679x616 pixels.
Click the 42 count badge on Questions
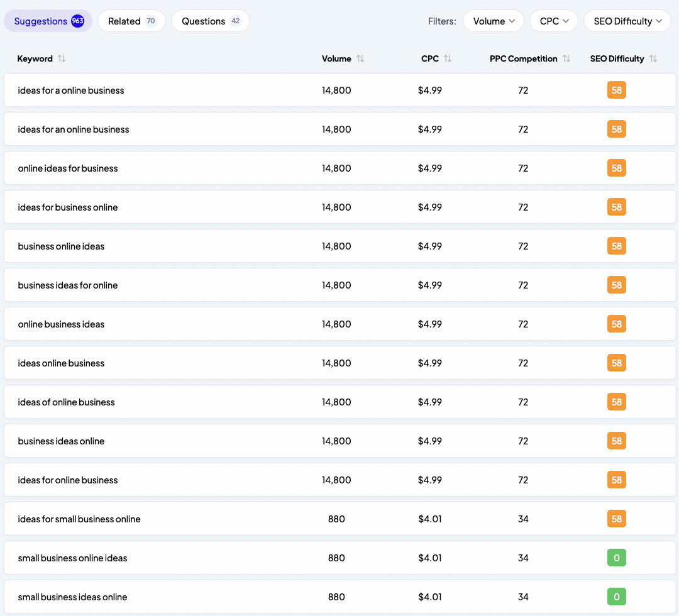236,21
